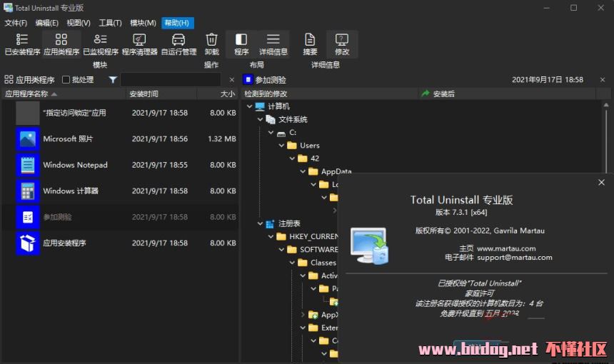Collapse the HKEY_CURRENT_USER node
This screenshot has height=364, width=614.
(x=271, y=236)
